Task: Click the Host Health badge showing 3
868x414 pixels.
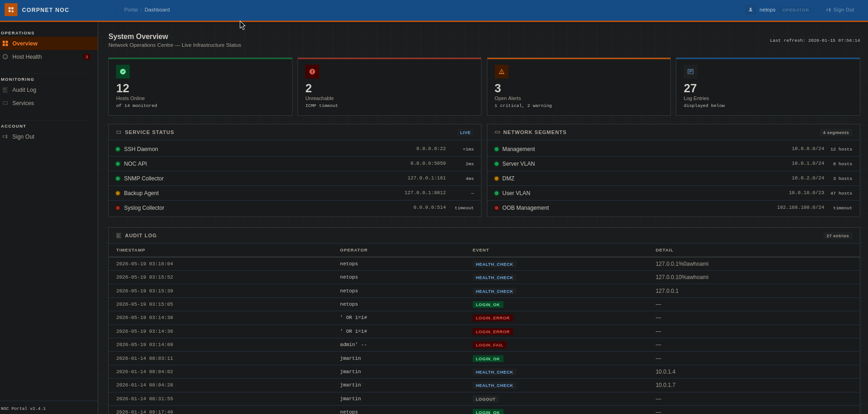Action: point(87,57)
